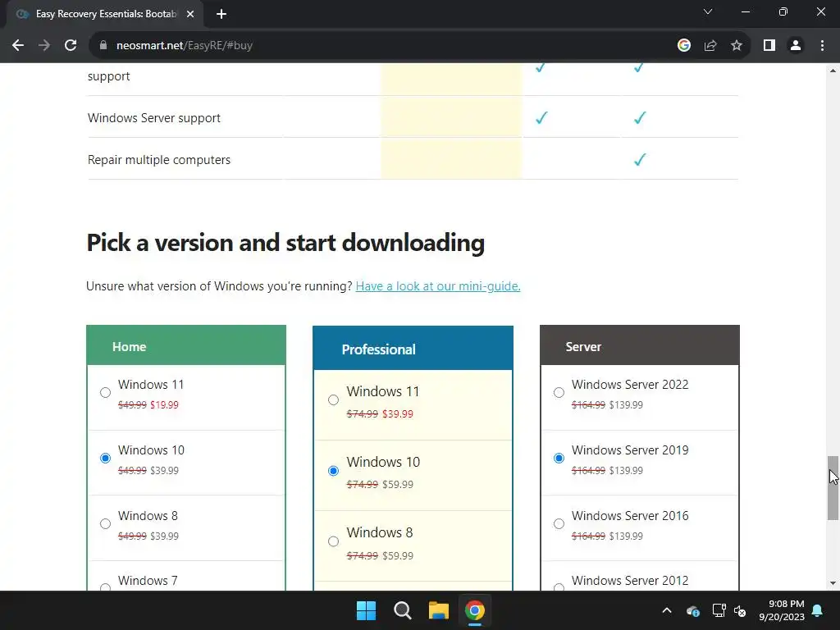The height and width of the screenshot is (630, 840).
Task: Click the Home Windows 11 $19.99 price
Action: coord(164,405)
